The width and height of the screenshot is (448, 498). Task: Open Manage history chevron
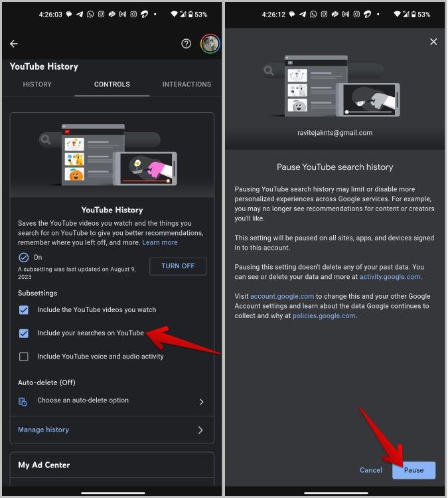(200, 430)
